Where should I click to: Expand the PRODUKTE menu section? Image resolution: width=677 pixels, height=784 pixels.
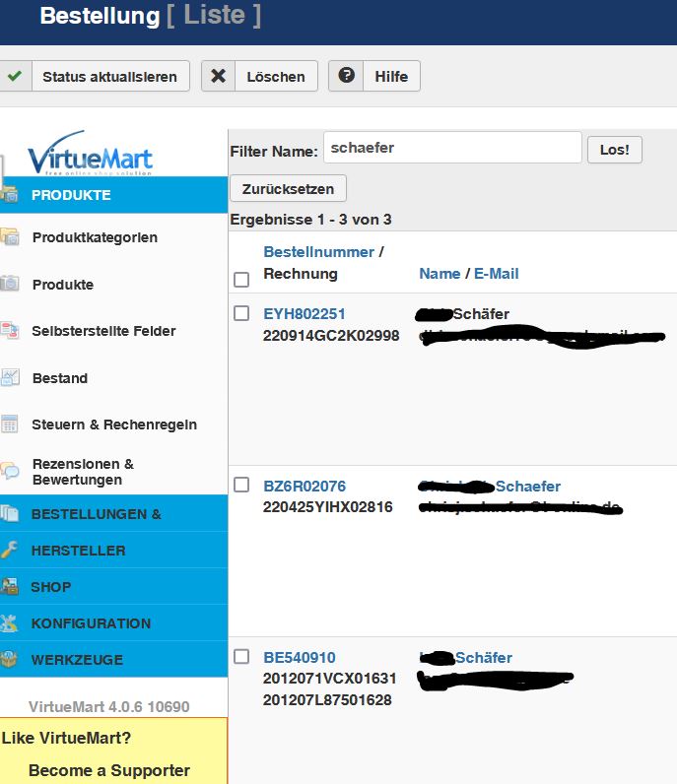[71, 195]
